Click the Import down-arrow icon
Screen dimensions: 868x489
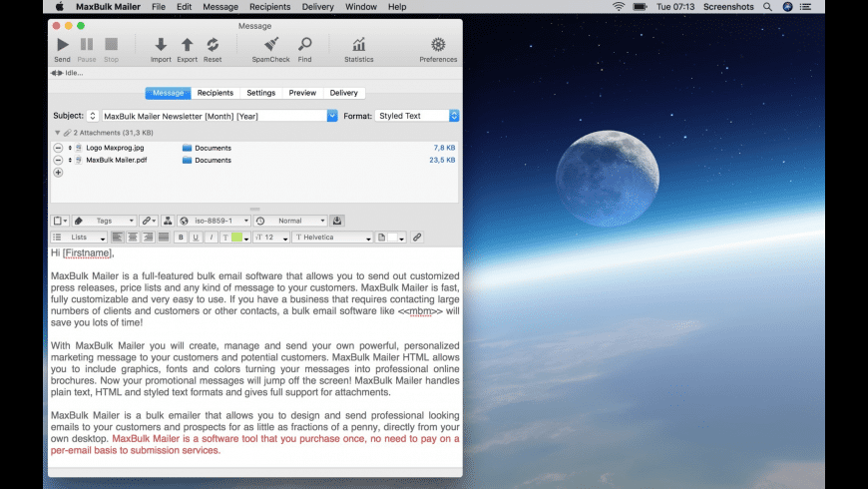coord(161,44)
